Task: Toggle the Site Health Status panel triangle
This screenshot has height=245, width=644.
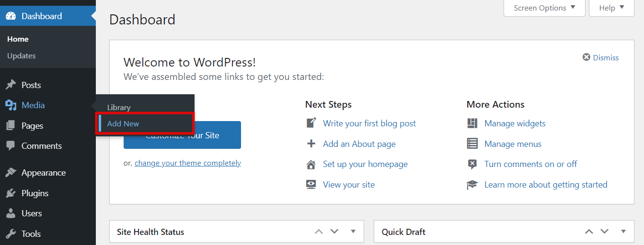Action: [353, 232]
